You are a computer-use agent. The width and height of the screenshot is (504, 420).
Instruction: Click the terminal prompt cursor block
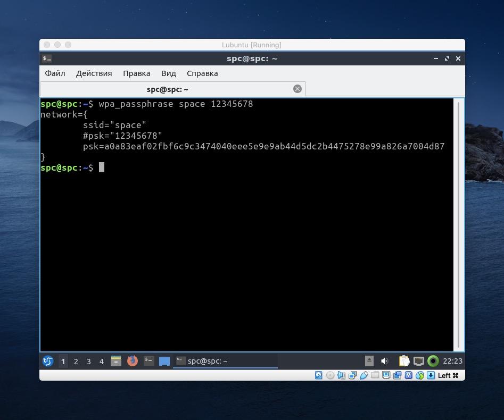click(x=102, y=167)
